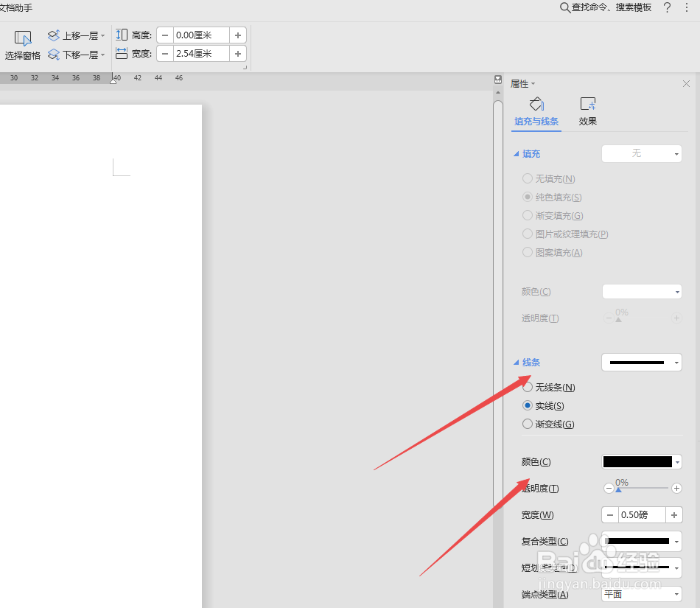Open help via the question mark icon

point(667,7)
